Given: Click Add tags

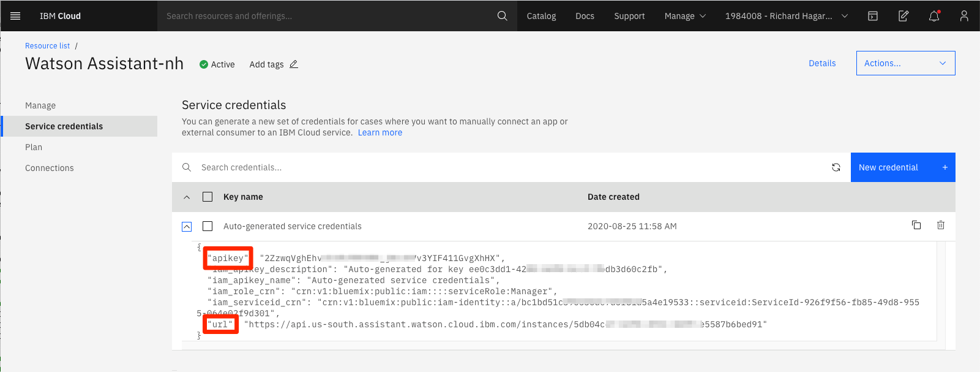Looking at the screenshot, I should [x=266, y=64].
